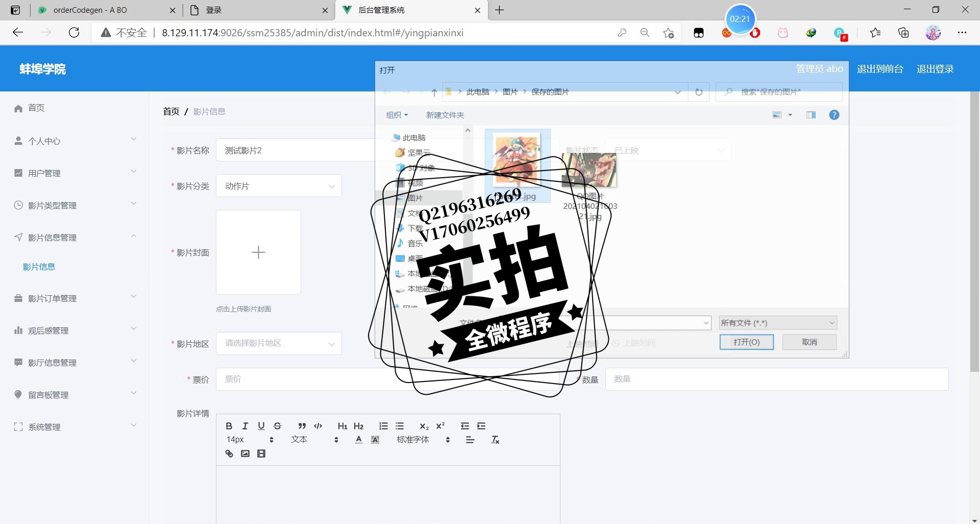Add page to browser favorites
The width and height of the screenshot is (980, 524).
[x=668, y=33]
